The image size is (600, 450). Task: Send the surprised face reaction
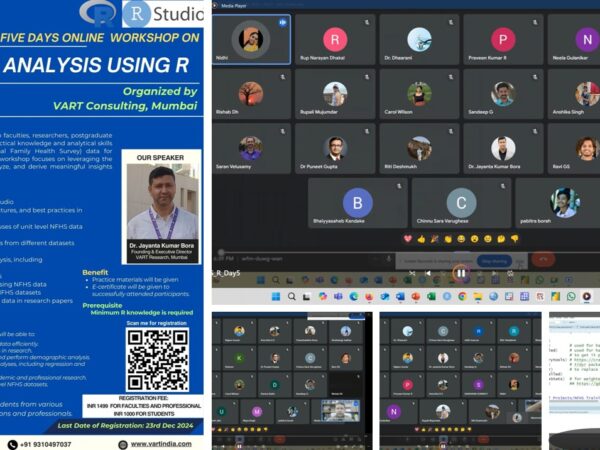coord(474,239)
